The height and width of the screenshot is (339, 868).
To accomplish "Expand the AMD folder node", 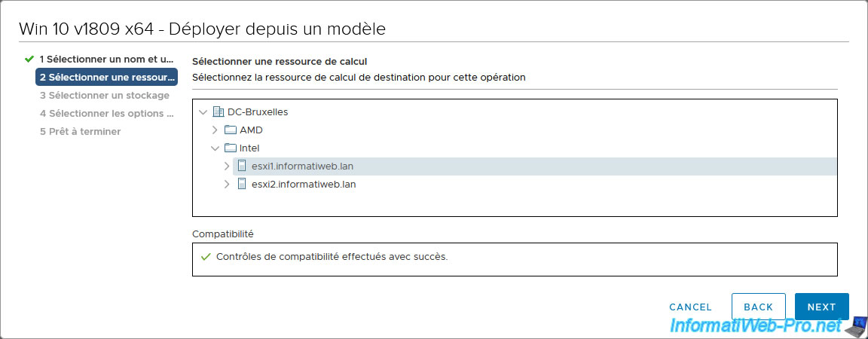I will click(x=215, y=130).
